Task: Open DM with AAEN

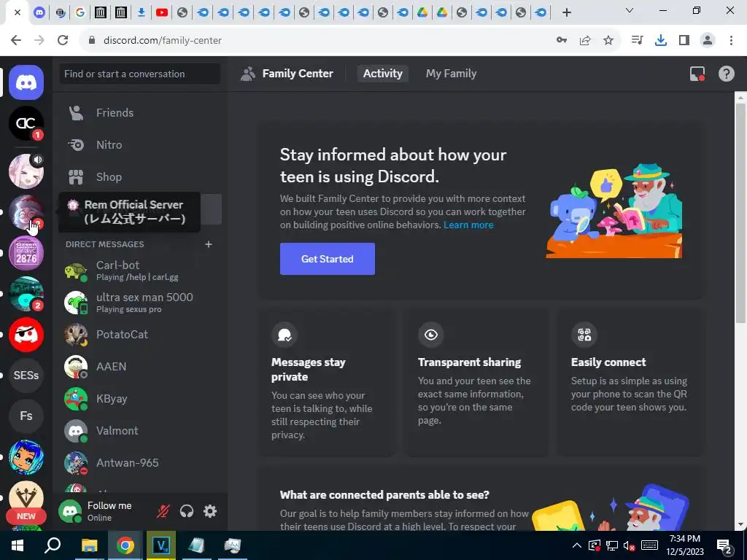Action: click(x=140, y=366)
